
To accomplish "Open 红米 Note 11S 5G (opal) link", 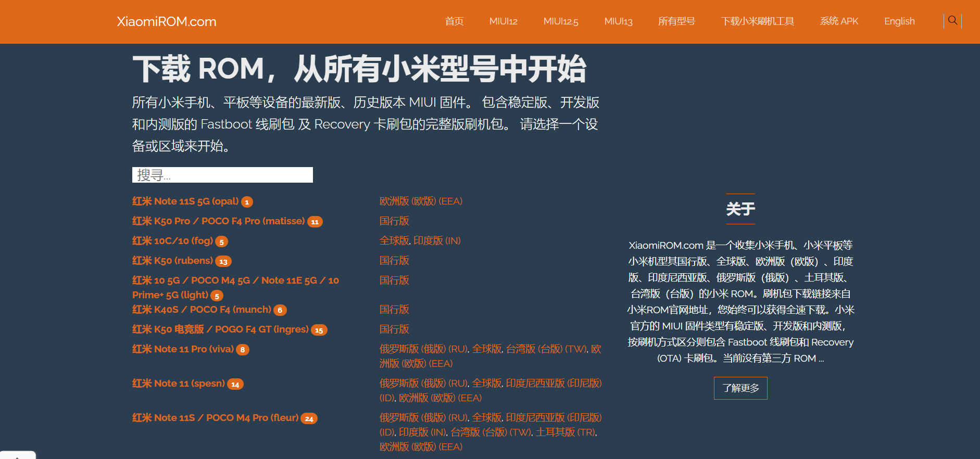I will pos(185,201).
